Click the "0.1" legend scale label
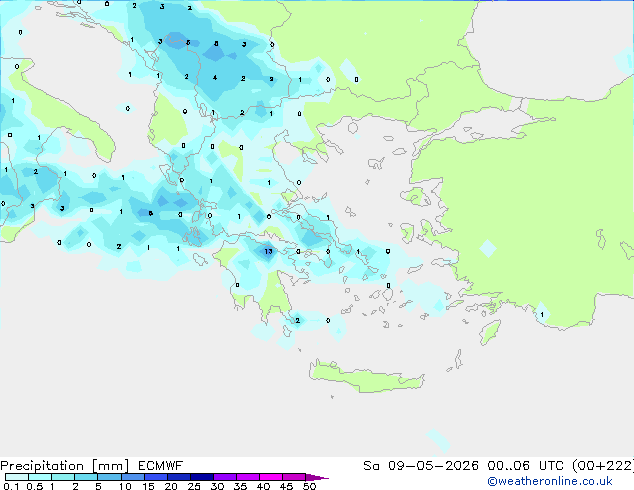The width and height of the screenshot is (634, 490). click(11, 486)
